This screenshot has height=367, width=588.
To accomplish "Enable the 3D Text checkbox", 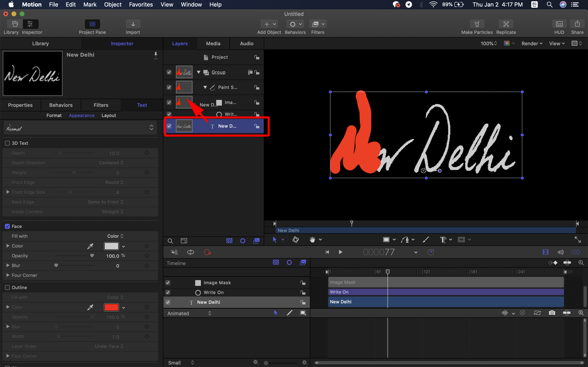I will point(8,143).
